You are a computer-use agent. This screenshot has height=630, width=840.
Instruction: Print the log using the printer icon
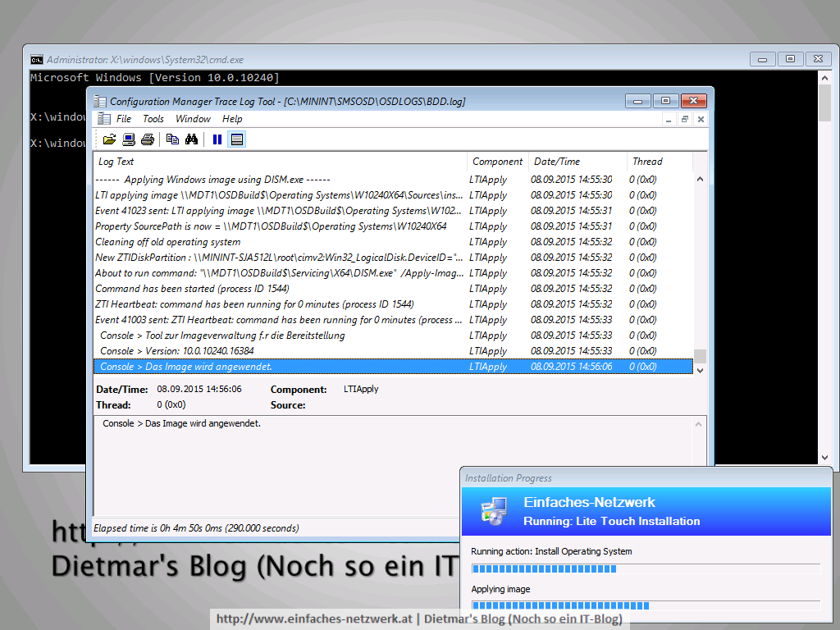pyautogui.click(x=148, y=139)
